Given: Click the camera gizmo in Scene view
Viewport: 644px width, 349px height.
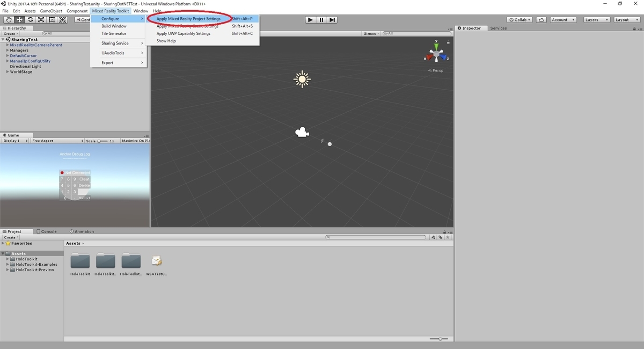Looking at the screenshot, I should coord(302,132).
